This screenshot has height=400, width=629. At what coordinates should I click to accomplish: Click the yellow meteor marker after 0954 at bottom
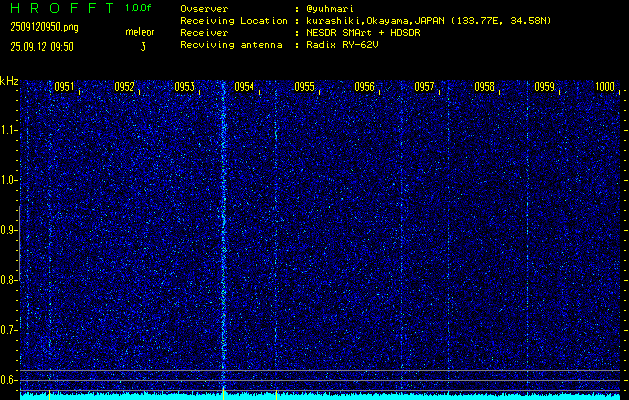click(x=276, y=394)
